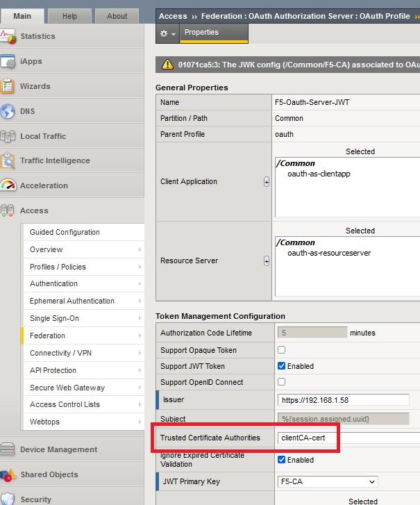Image resolution: width=420 pixels, height=505 pixels.
Task: Click the Wizards checklist icon
Action: point(8,86)
